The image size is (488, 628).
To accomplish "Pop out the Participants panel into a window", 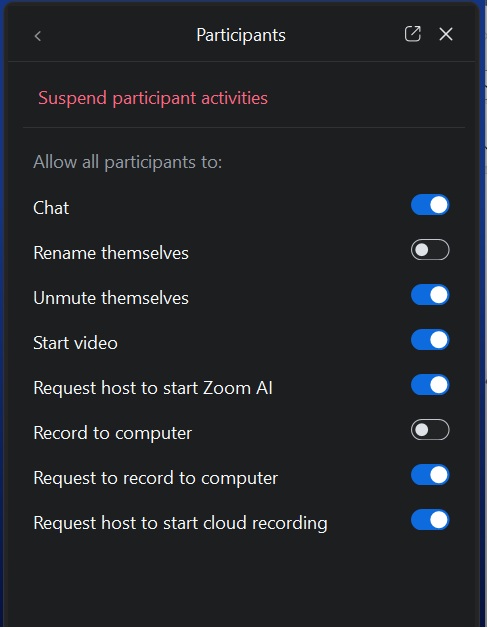I will (x=412, y=34).
